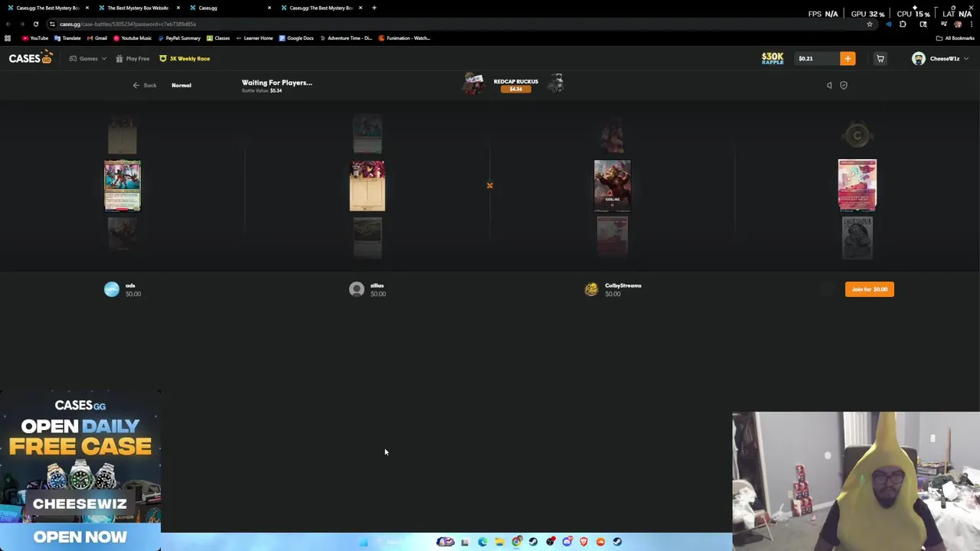Click the center card in zillas' reel
Viewport: 980px width, 551px height.
pos(367,186)
